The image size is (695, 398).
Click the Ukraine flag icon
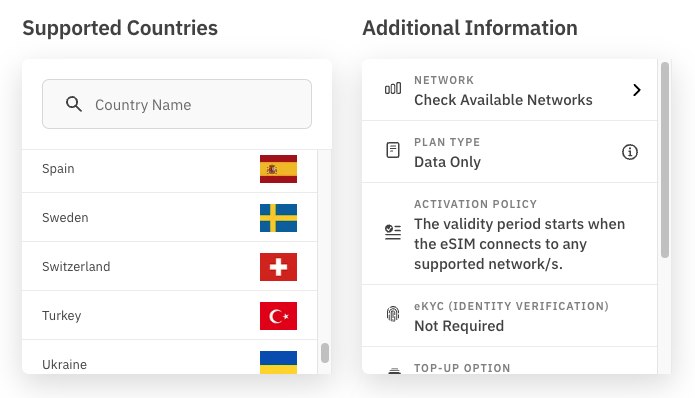(x=278, y=363)
